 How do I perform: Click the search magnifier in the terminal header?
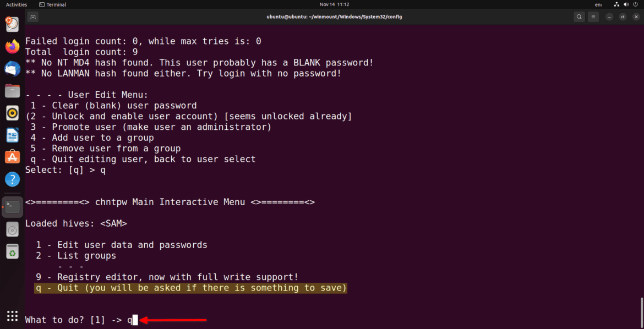[x=579, y=17]
